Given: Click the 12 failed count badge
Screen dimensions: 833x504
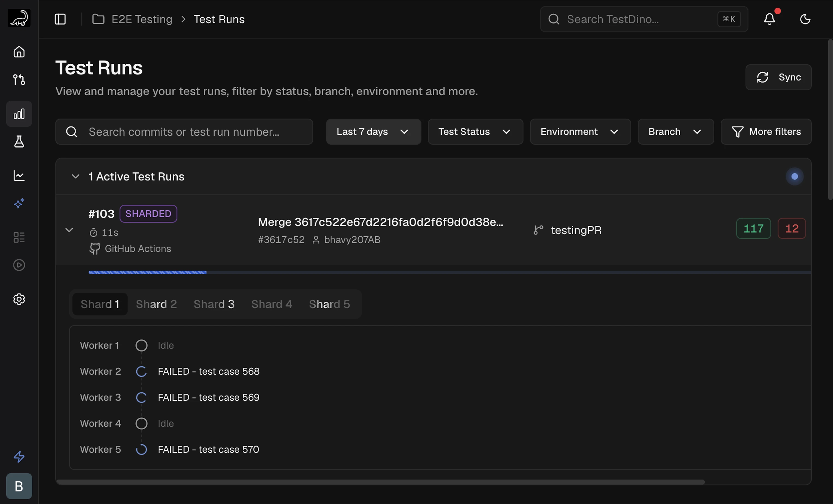Looking at the screenshot, I should [x=792, y=229].
